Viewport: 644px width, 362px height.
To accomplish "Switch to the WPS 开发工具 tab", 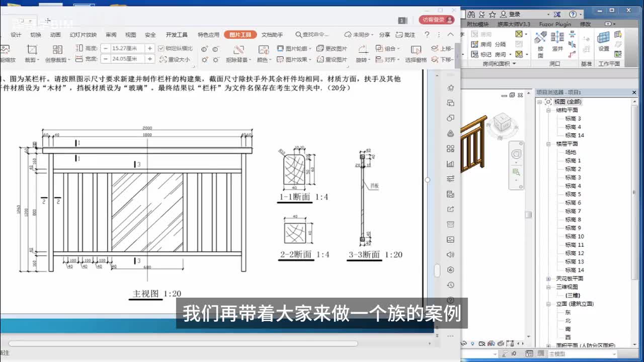I will coord(177,35).
